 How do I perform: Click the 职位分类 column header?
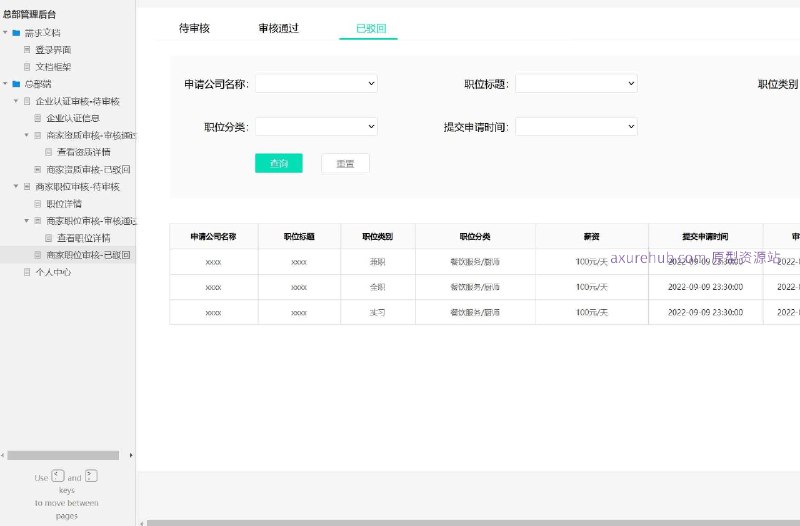tap(475, 236)
